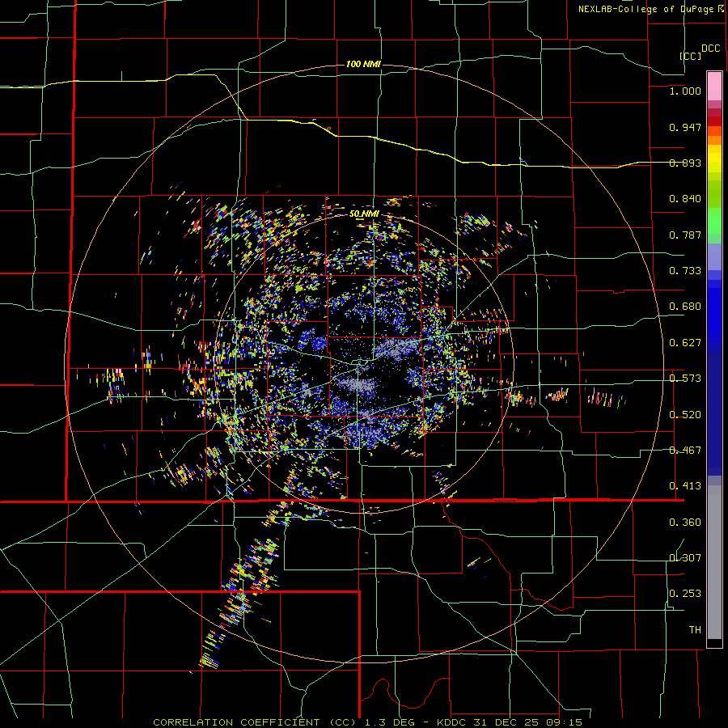Select the 0.413 scale value
The height and width of the screenshot is (728, 728).
[x=685, y=486]
